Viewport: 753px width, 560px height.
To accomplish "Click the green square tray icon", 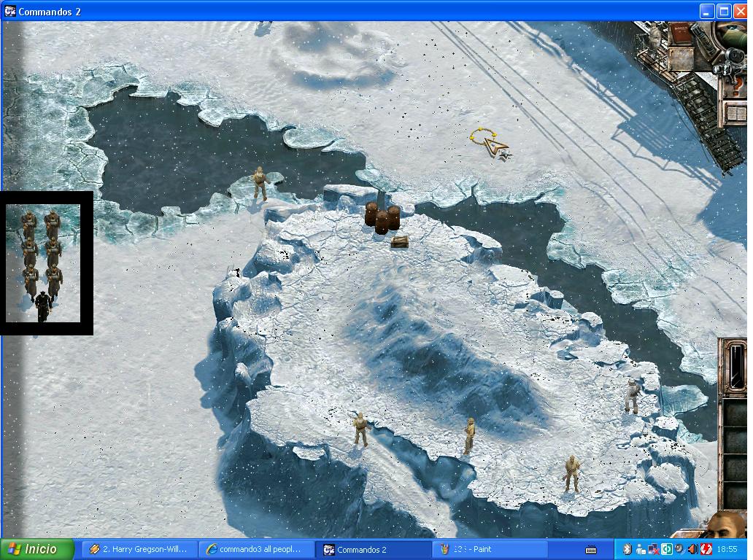I will click(667, 549).
